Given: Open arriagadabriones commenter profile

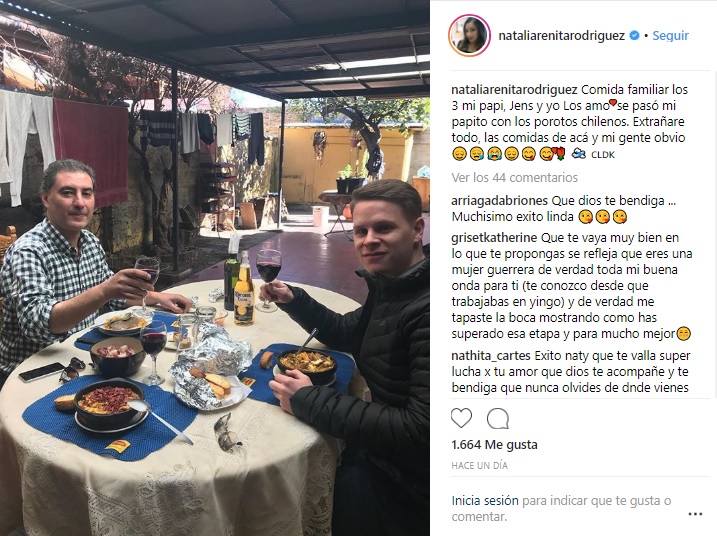Looking at the screenshot, I should [x=499, y=201].
